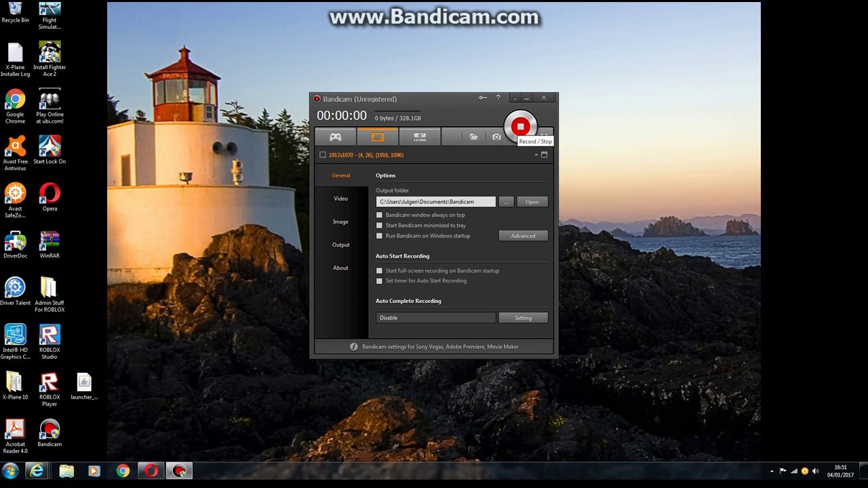The width and height of the screenshot is (868, 488).
Task: Click the key register icon in title bar
Action: [x=482, y=98]
